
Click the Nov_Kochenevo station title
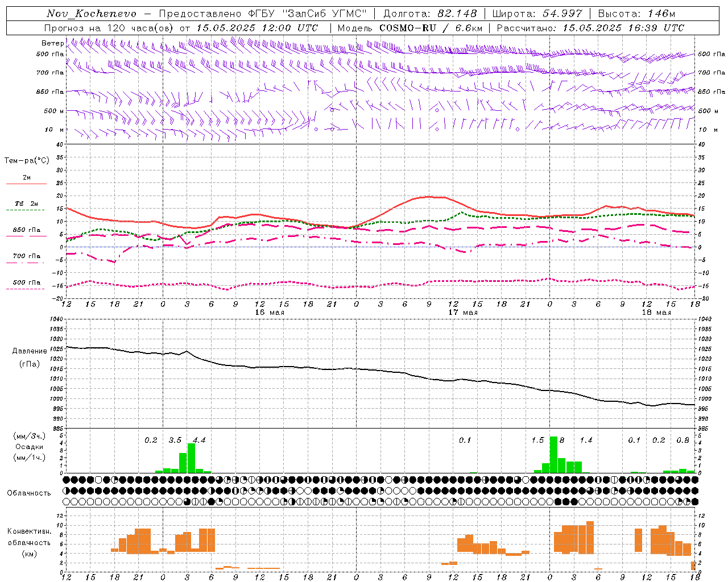92,14
